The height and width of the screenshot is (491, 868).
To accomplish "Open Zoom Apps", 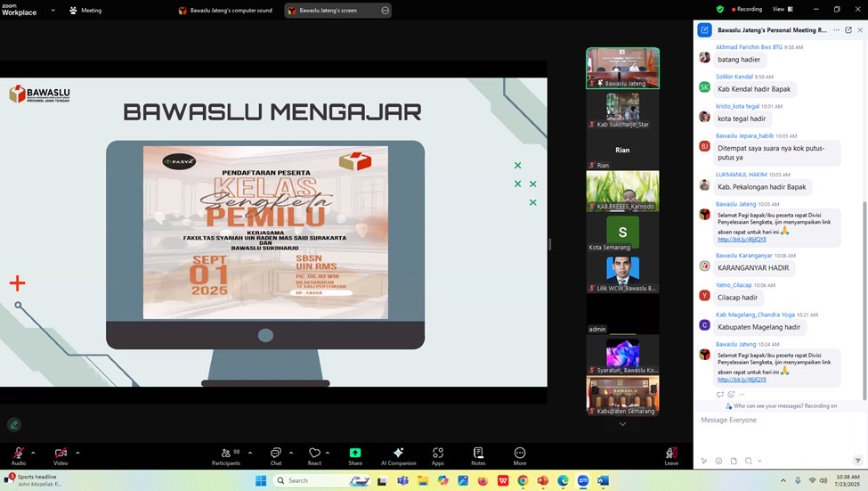I will point(438,456).
